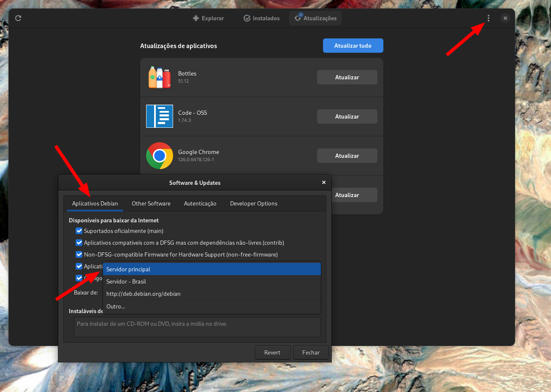
Task: Update Bottles with its Atualizar button
Action: point(347,77)
